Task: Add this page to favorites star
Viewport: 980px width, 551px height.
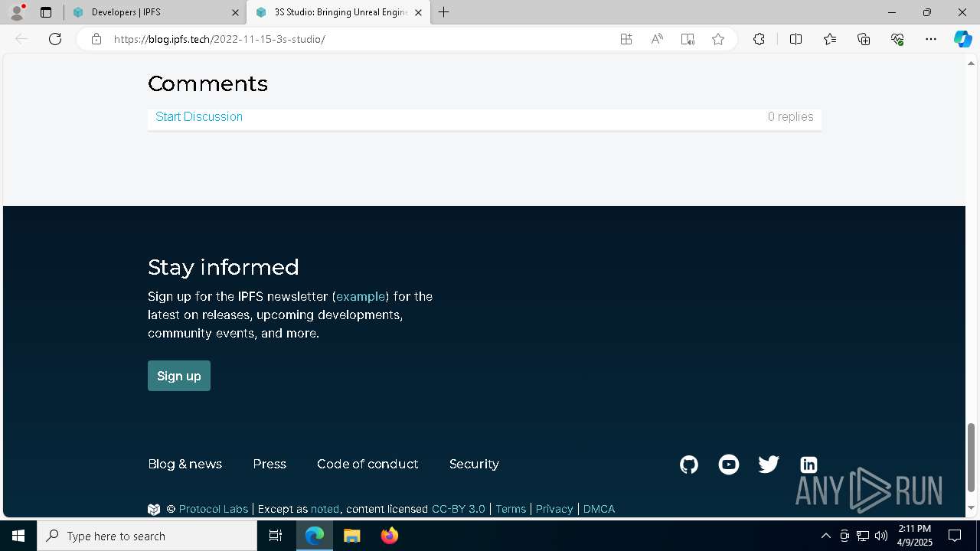Action: point(718,39)
